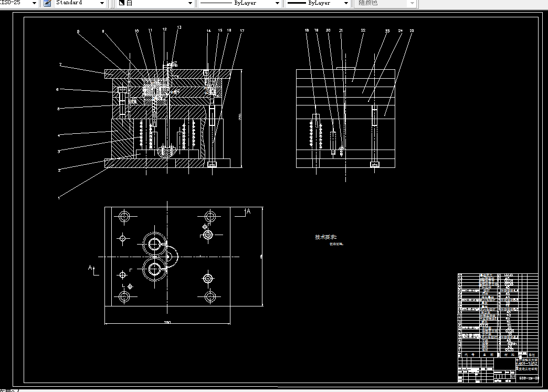Select part balloon number 1 label
Screen dimensions: 548x392
pyautogui.click(x=59, y=198)
